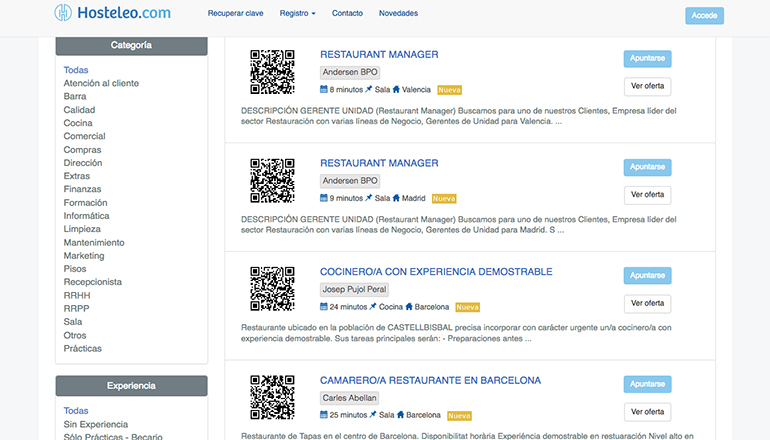Filter by Formación category
The height and width of the screenshot is (440, 770).
[85, 202]
